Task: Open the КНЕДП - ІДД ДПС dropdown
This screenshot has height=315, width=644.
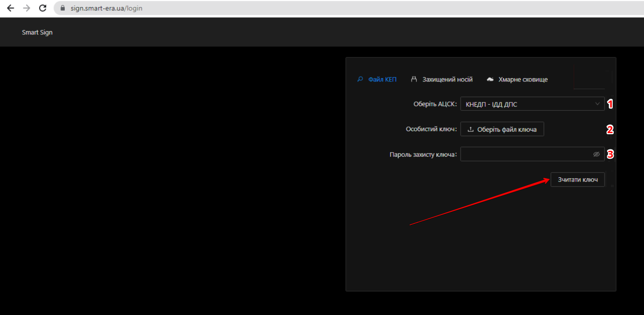Action: [526, 104]
